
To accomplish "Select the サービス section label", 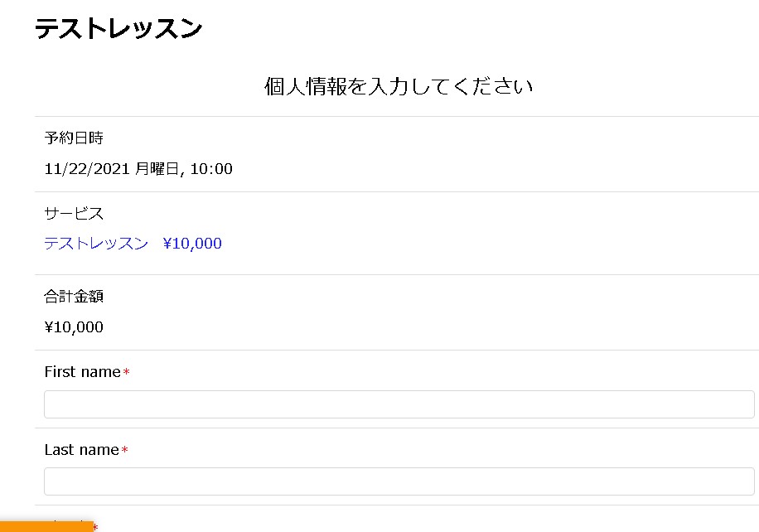I will (74, 214).
